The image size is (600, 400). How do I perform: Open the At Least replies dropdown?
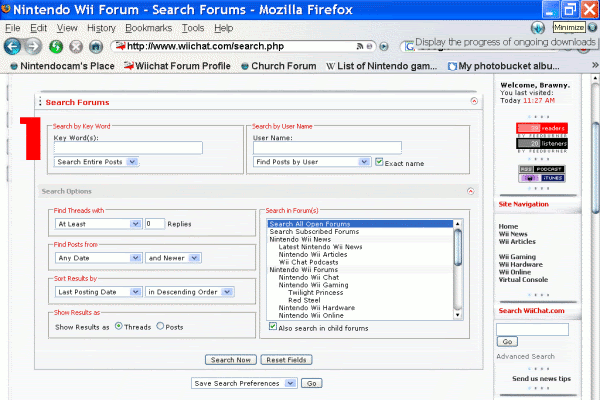[99, 224]
